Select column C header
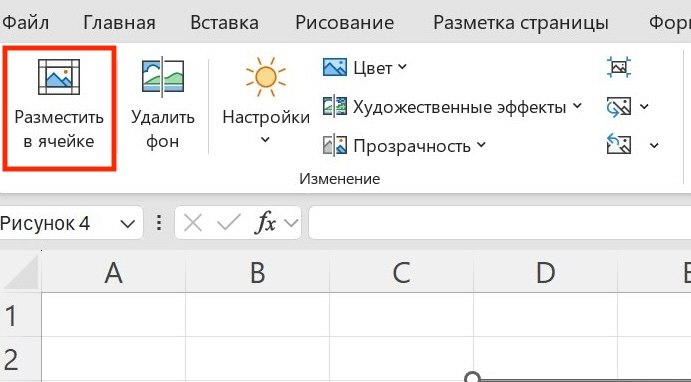The image size is (691, 382). (x=401, y=273)
